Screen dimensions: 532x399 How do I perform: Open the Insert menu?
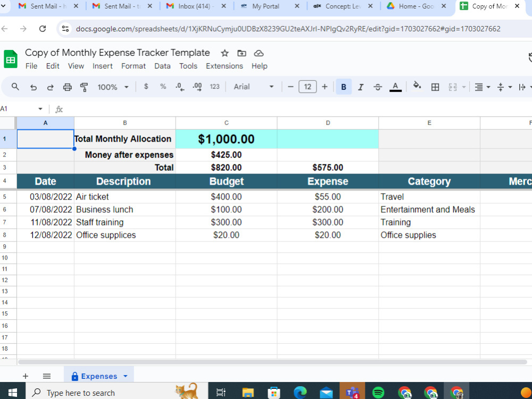click(x=103, y=66)
